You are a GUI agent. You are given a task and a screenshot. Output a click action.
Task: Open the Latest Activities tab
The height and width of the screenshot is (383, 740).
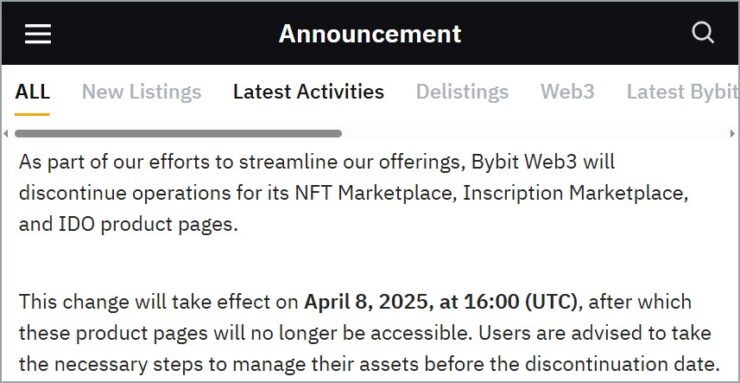[309, 92]
